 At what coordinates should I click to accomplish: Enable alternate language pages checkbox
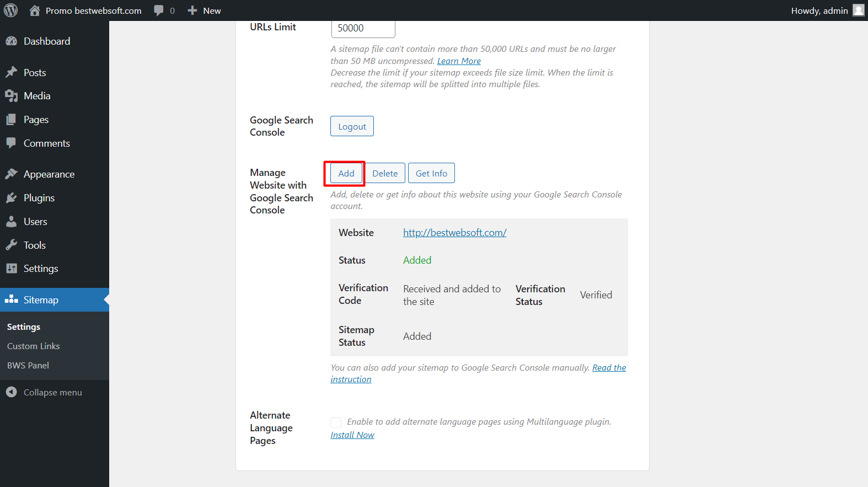(x=336, y=422)
